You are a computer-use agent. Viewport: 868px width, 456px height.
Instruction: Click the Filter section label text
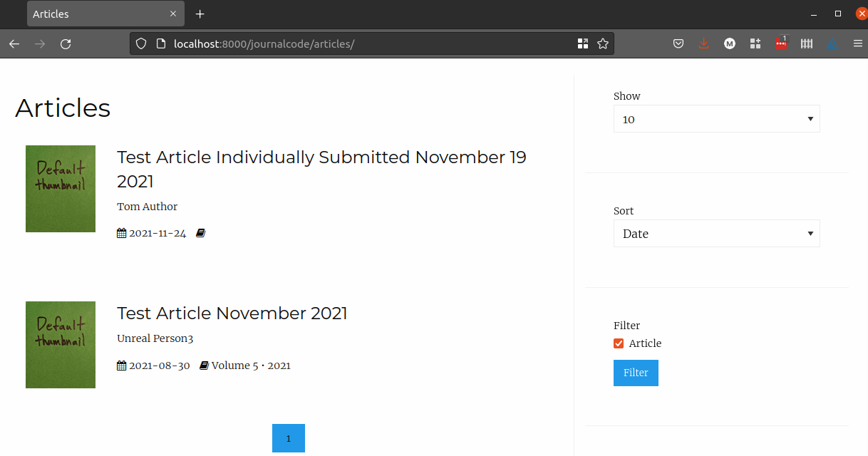pyautogui.click(x=627, y=326)
